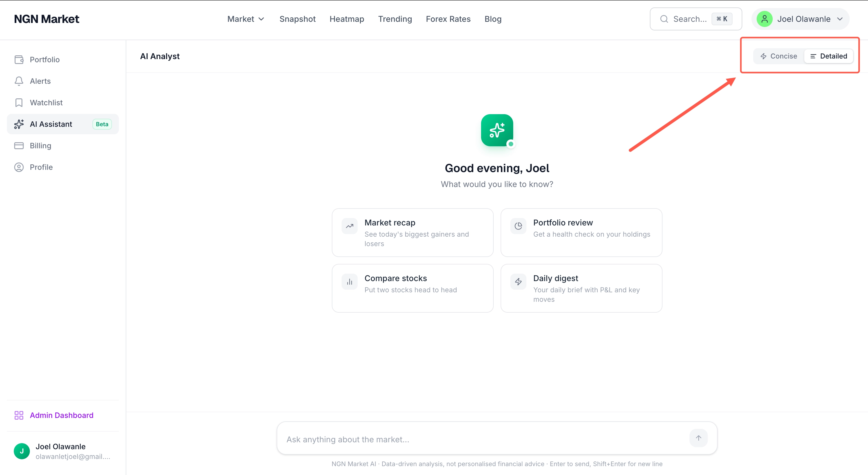Open the Forex Rates page
Image resolution: width=868 pixels, height=475 pixels.
[448, 19]
